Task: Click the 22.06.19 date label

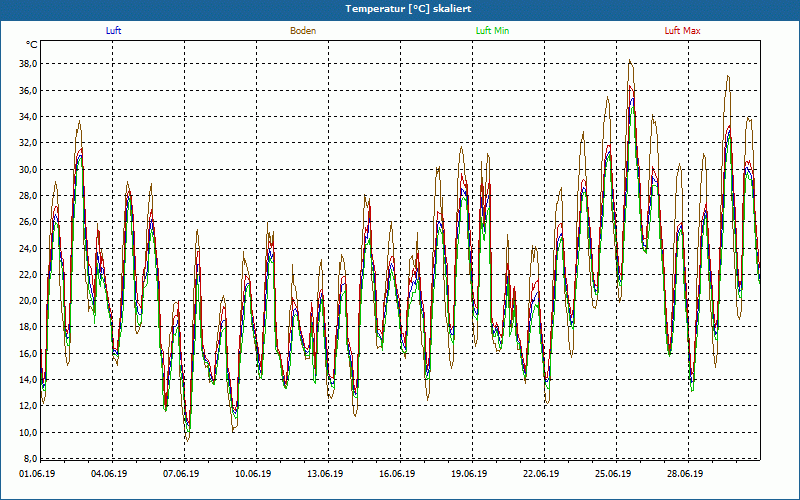Action: click(x=541, y=473)
